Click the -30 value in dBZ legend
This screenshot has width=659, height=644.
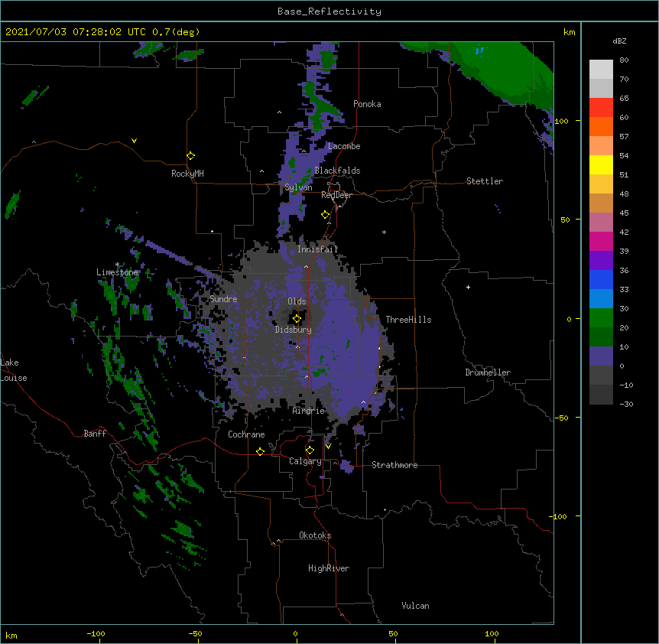626,404
